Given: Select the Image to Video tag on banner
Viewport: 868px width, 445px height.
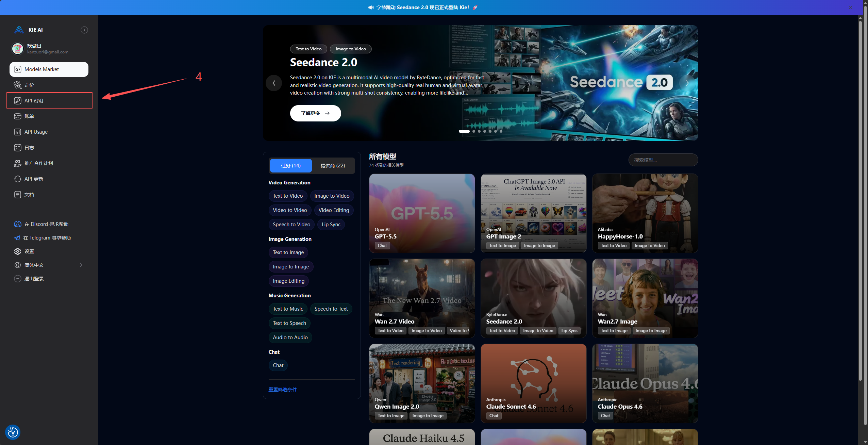Looking at the screenshot, I should pyautogui.click(x=351, y=49).
